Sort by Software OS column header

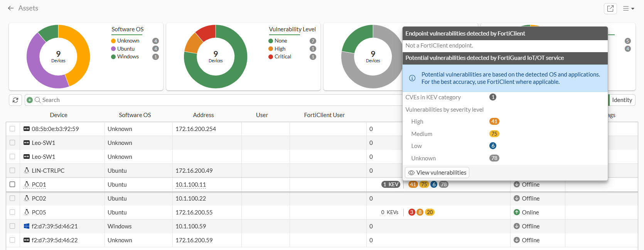(x=135, y=115)
